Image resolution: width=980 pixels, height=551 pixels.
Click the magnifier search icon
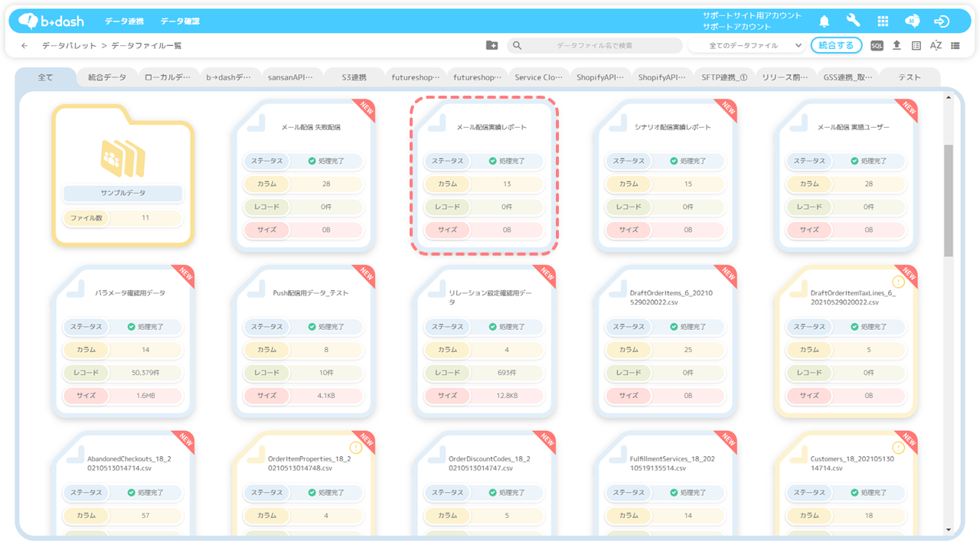tap(518, 46)
